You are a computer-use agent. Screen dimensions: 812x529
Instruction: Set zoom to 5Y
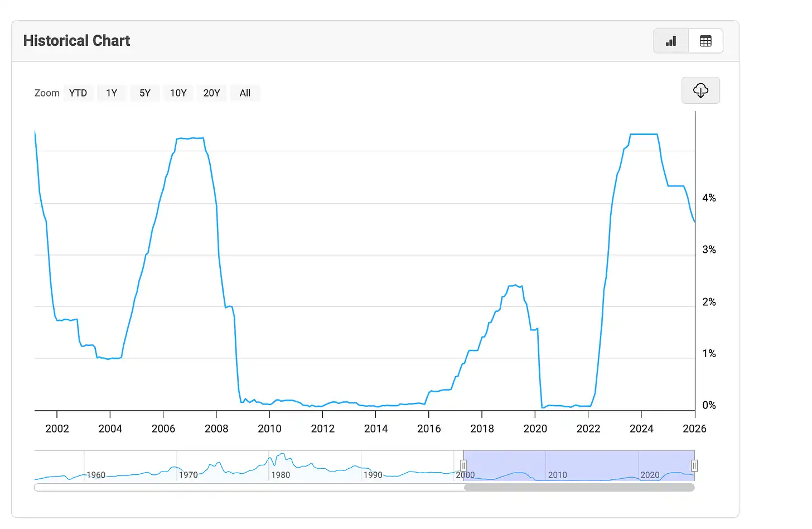coord(145,93)
